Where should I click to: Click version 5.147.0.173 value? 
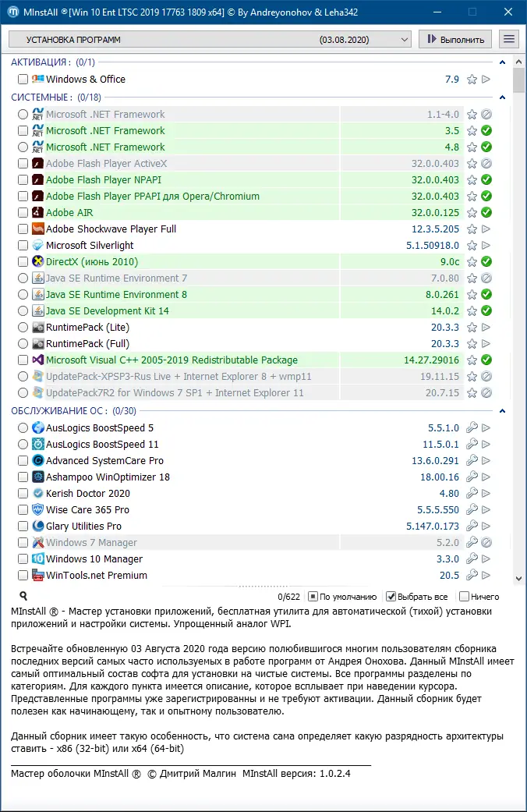pyautogui.click(x=432, y=527)
